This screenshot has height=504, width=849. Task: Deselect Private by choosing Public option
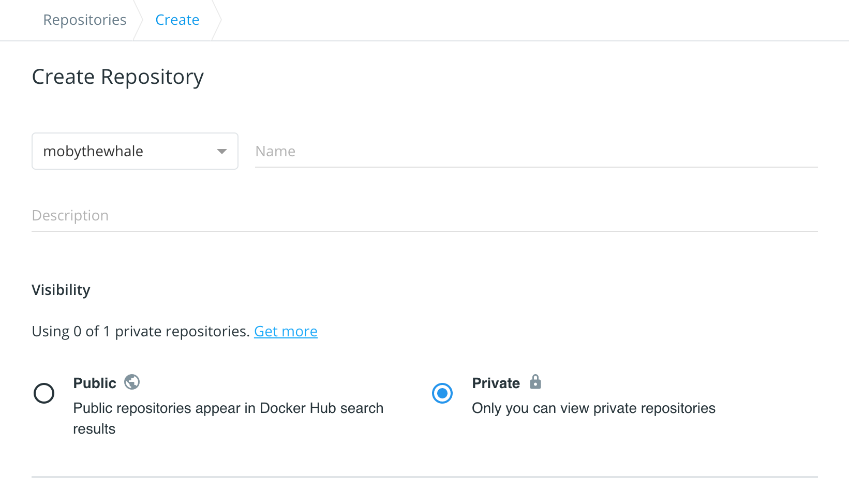click(44, 393)
